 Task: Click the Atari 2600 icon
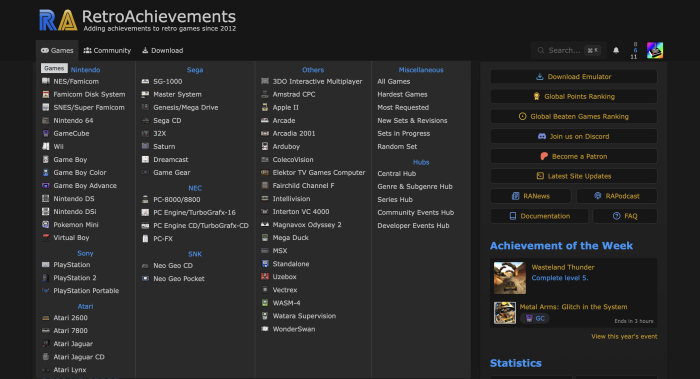click(46, 318)
